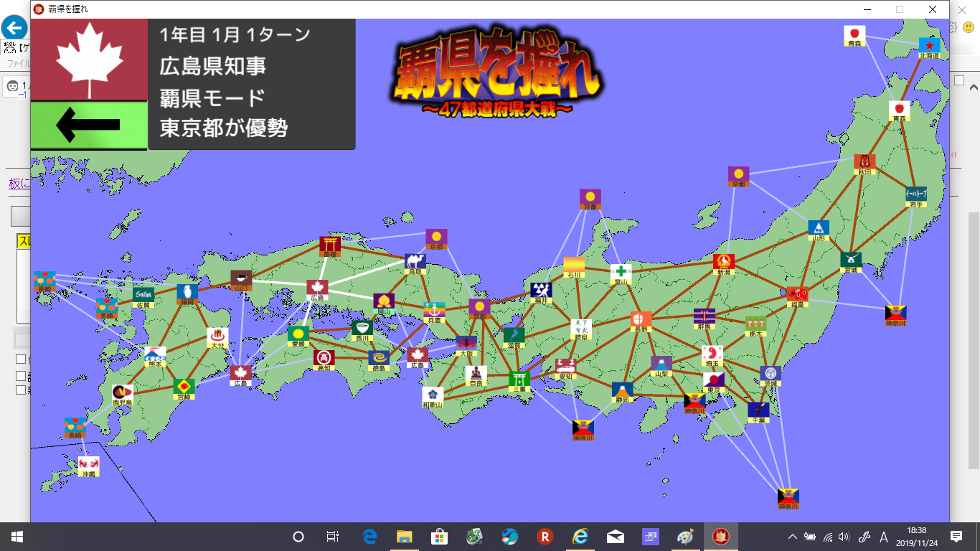This screenshot has height=551, width=980.
Task: Click the smiley face icon in background window
Action: pos(968,27)
